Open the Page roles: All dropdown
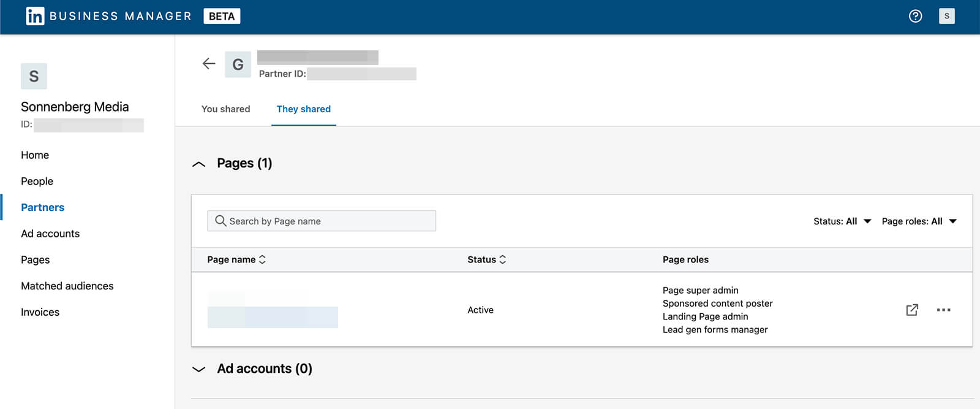The height and width of the screenshot is (409, 980). pyautogui.click(x=919, y=221)
